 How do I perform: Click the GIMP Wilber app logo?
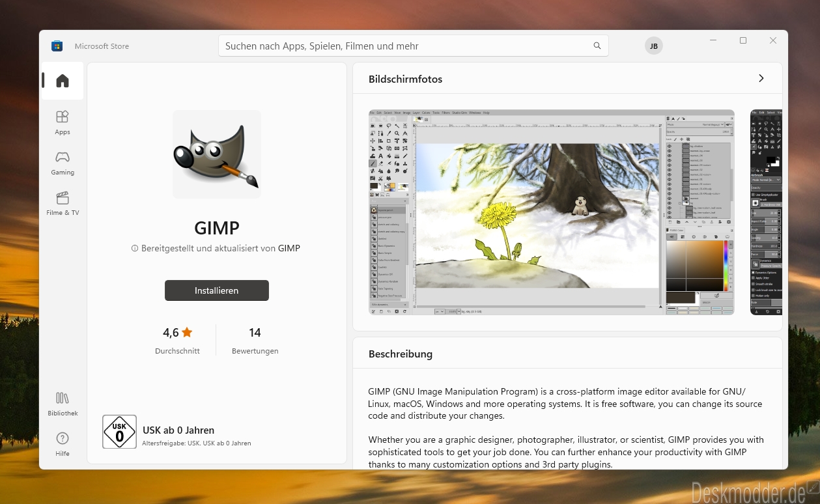[217, 154]
